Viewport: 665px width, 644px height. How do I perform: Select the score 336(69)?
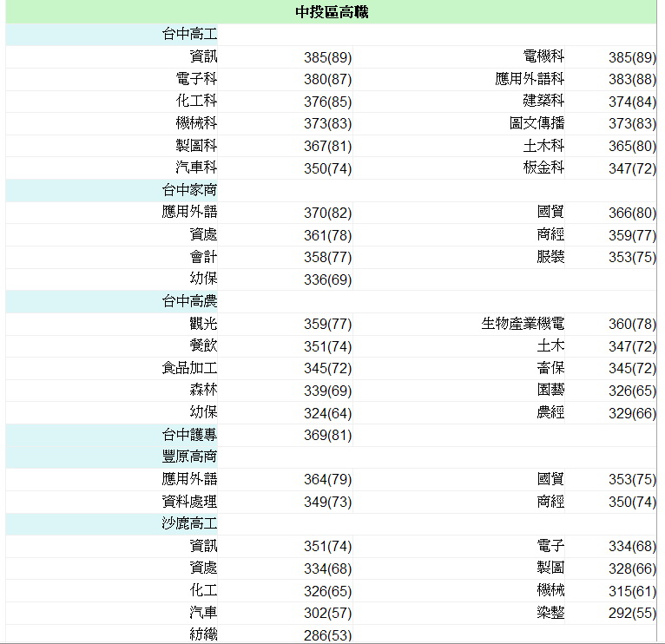(328, 279)
